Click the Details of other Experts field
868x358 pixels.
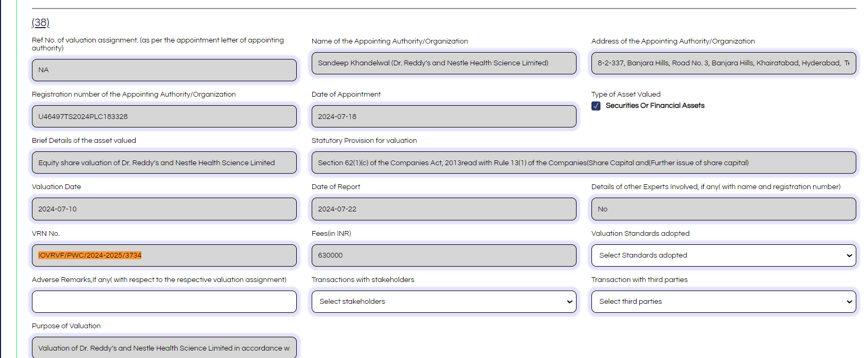tap(723, 209)
